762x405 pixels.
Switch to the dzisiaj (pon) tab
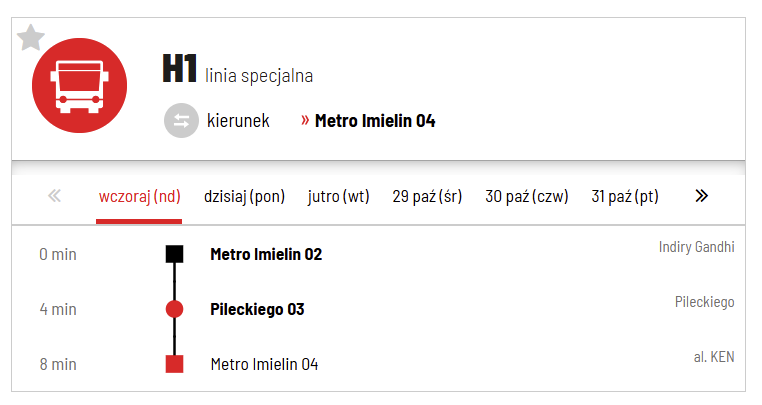[244, 196]
